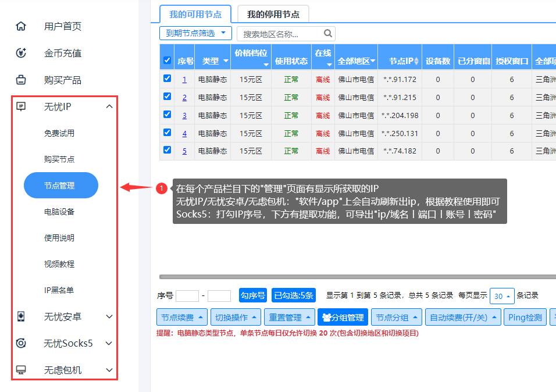This screenshot has width=556, height=392.
Task: Click the coin icon for 金币充值
Action: (21, 54)
